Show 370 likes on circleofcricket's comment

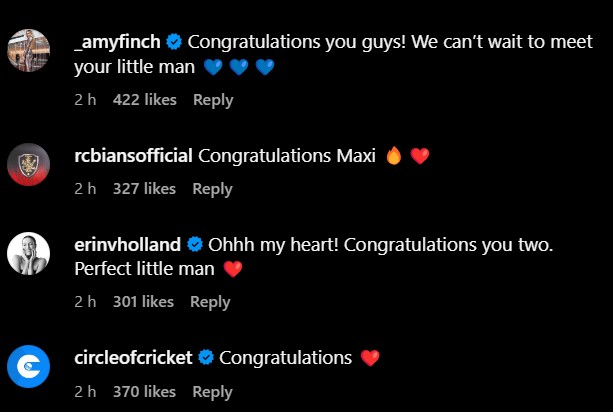[x=144, y=392]
